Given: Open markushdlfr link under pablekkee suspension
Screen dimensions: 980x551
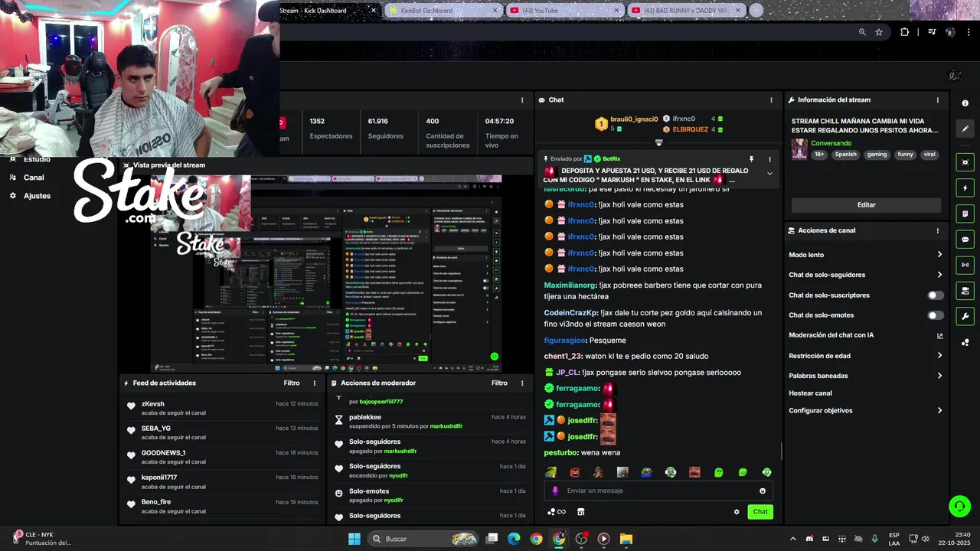Looking at the screenshot, I should click(x=446, y=426).
